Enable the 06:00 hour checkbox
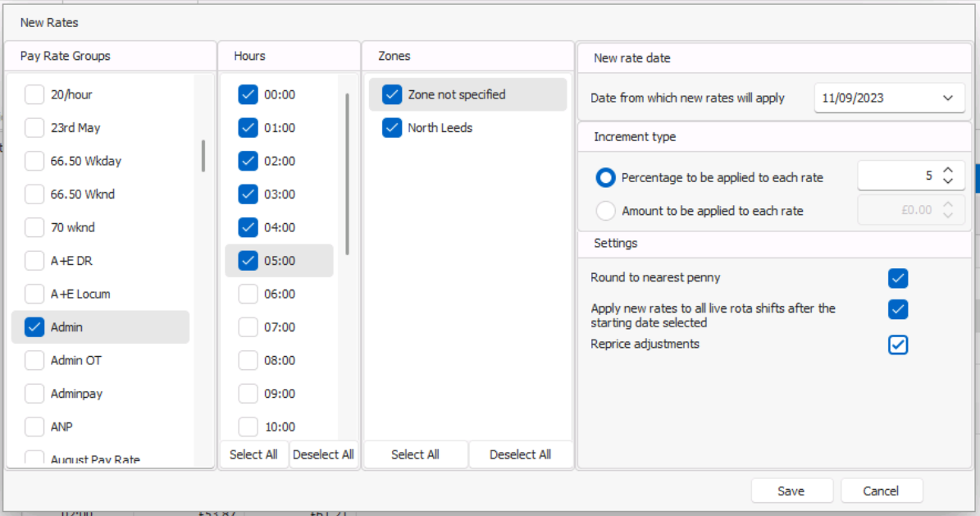 248,294
